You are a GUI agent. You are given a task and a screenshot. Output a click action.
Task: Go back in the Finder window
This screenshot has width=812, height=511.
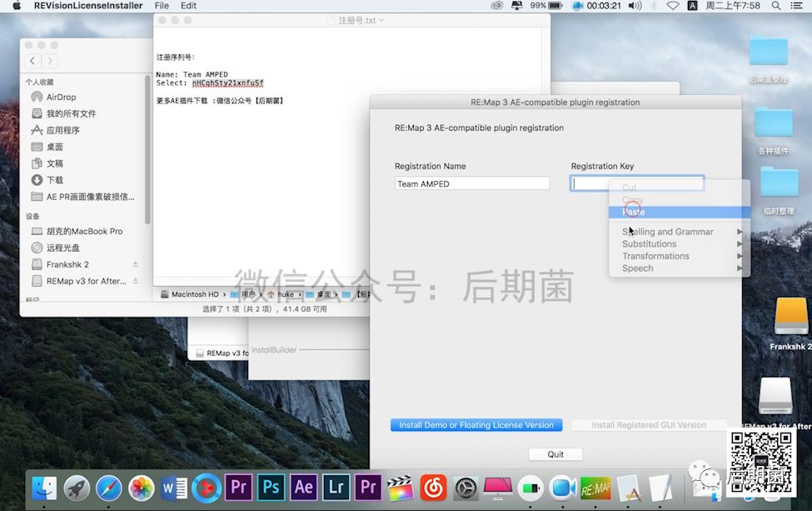tap(32, 61)
